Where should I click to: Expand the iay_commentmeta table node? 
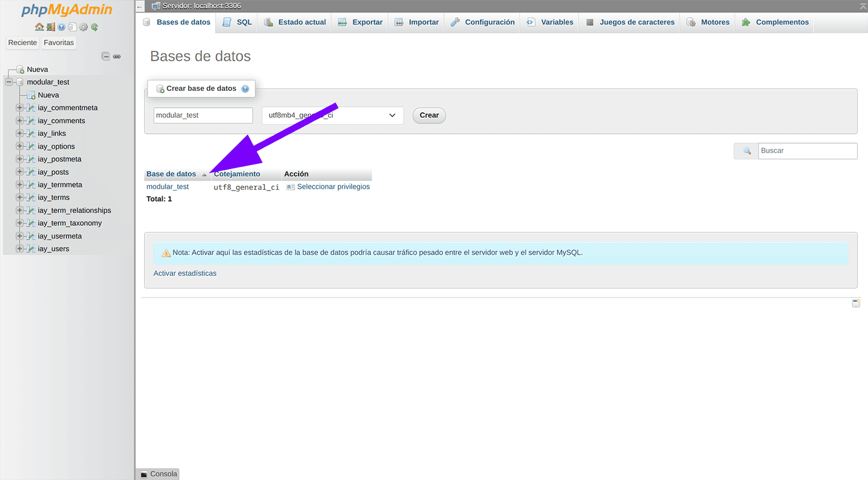20,108
